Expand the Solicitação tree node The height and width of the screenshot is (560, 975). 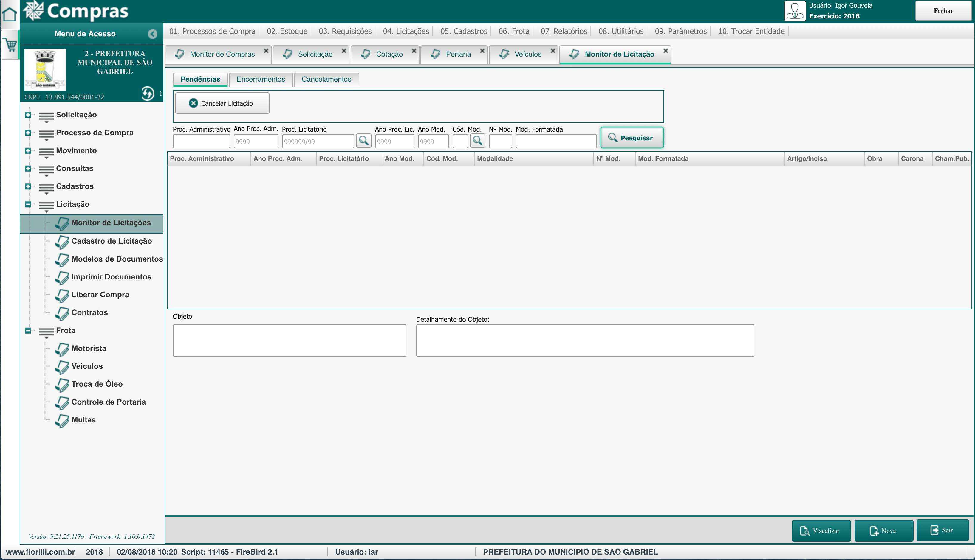28,115
